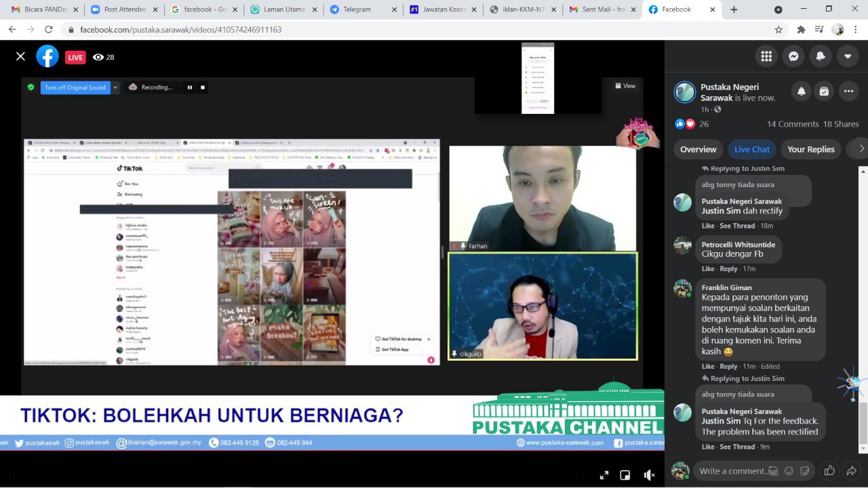See Thread under the 'dah rectify' comment

737,226
